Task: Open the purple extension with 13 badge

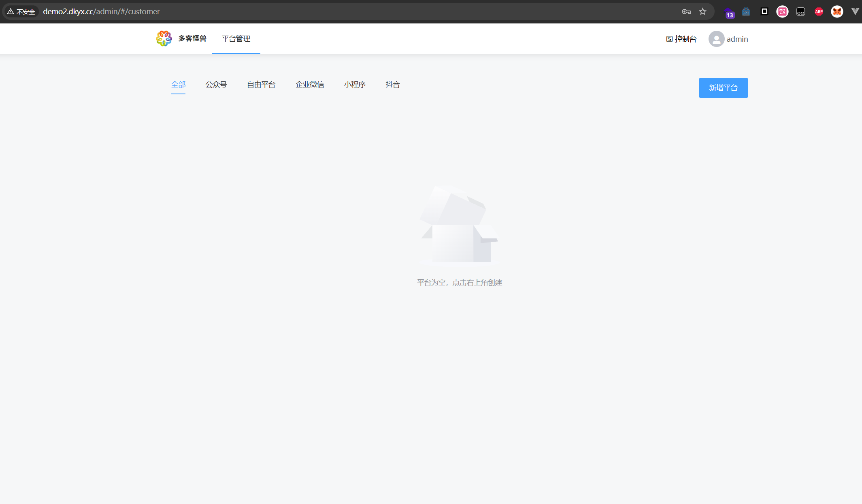Action: tap(728, 12)
